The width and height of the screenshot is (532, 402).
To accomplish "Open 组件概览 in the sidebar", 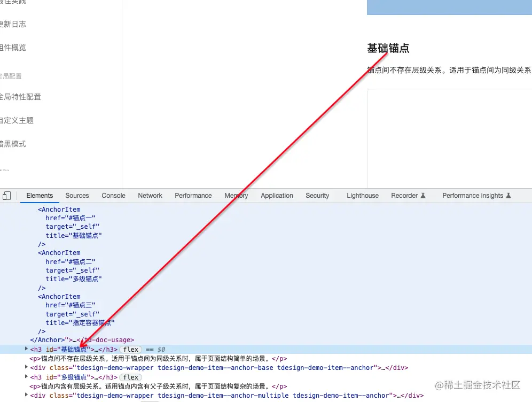I will tap(13, 48).
